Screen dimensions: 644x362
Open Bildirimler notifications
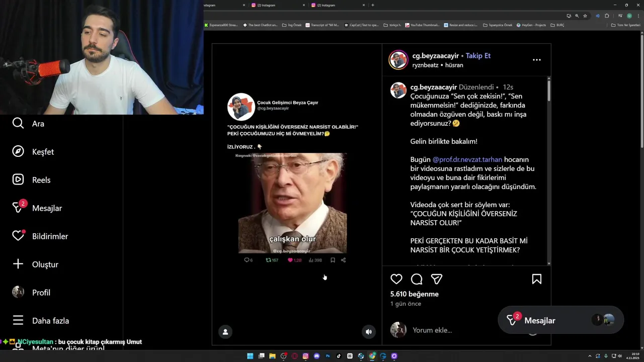[x=40, y=236]
